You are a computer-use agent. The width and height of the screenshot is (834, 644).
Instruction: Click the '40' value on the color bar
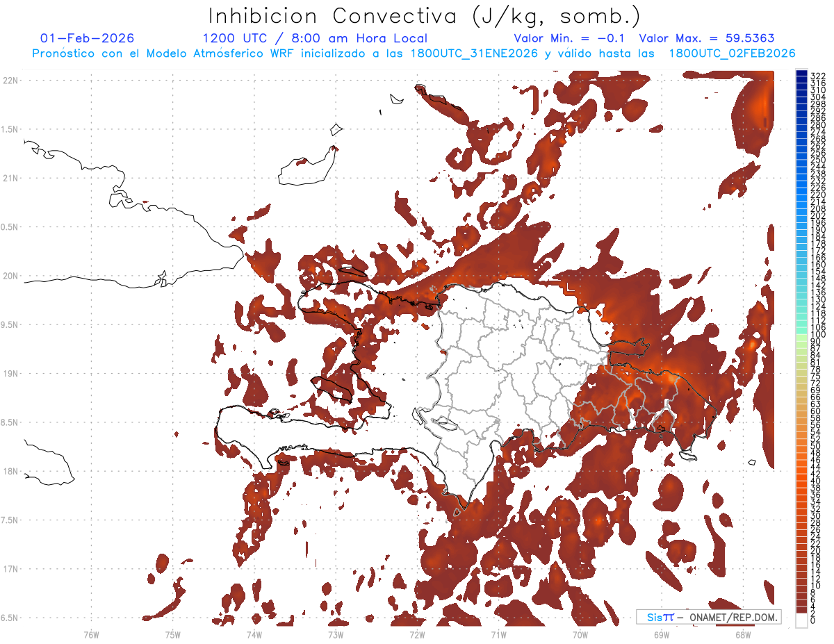(x=816, y=481)
